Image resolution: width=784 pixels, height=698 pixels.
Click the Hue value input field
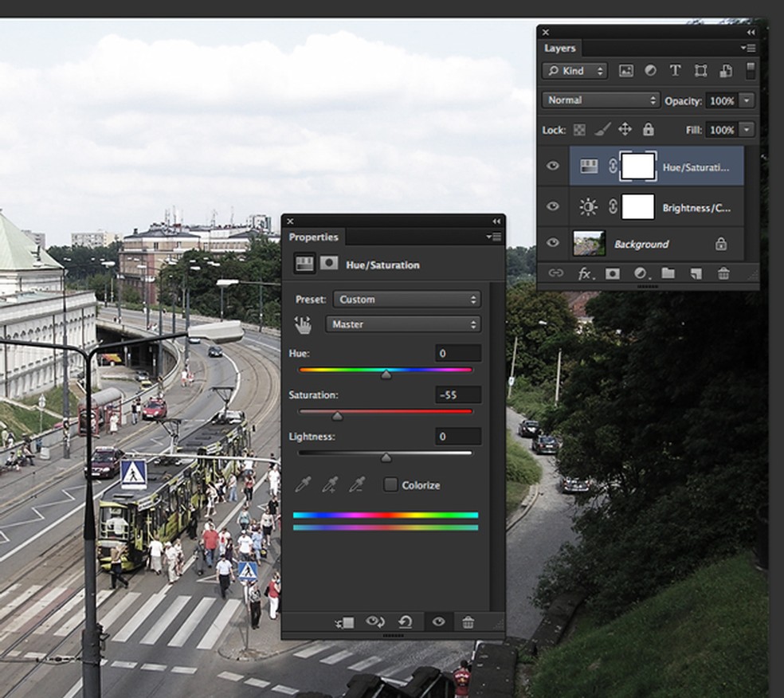click(x=458, y=353)
